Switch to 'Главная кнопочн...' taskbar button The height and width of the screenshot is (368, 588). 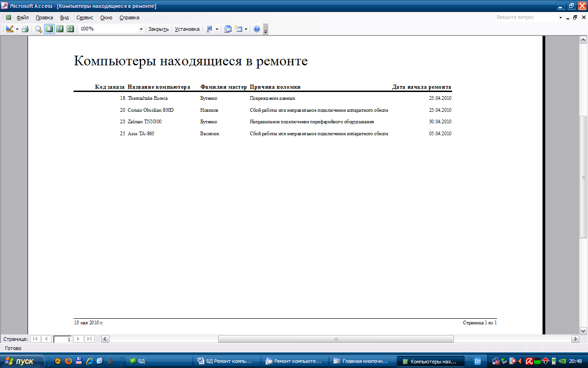coord(363,361)
